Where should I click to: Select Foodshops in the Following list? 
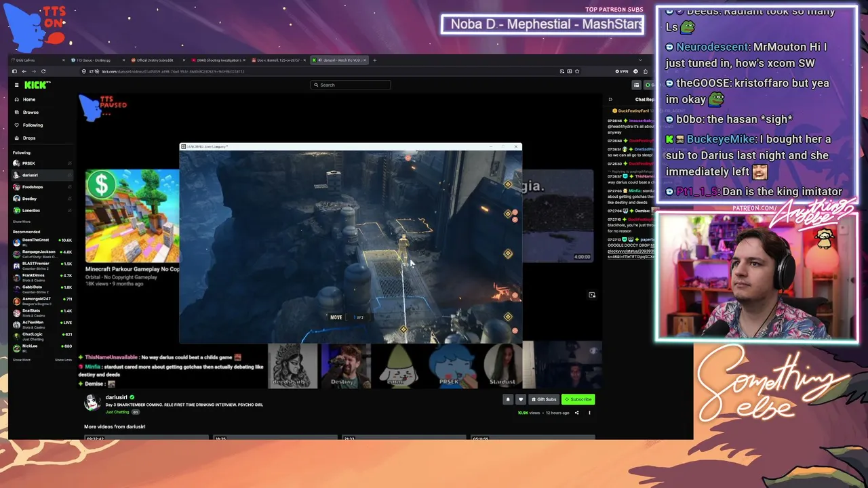(42, 187)
